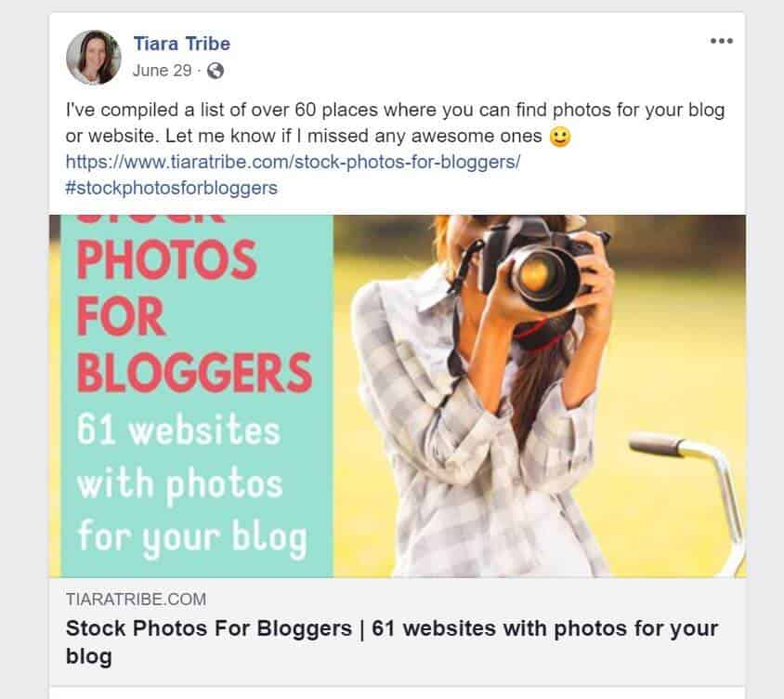Open the Tiara Tribe page name link
This screenshot has width=784, height=699.
[x=181, y=44]
